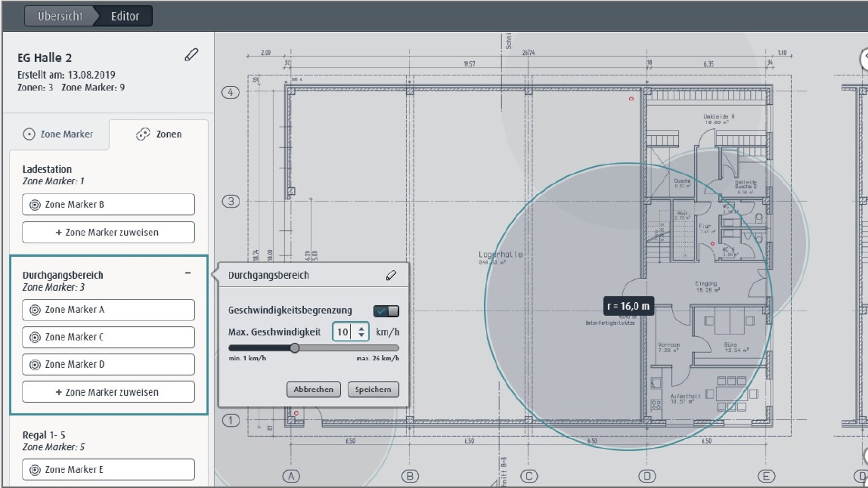
Task: Edit the name "EG Halle 2" via pencil icon
Action: coord(191,55)
